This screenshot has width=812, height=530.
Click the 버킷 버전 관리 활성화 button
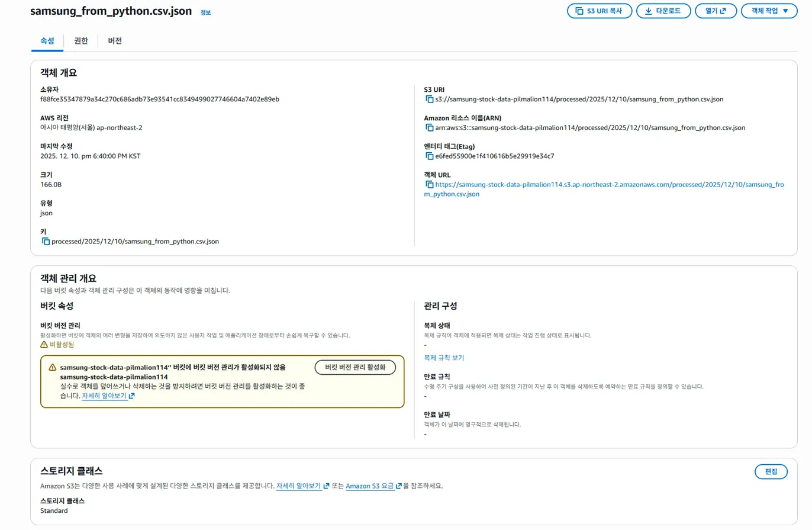355,367
